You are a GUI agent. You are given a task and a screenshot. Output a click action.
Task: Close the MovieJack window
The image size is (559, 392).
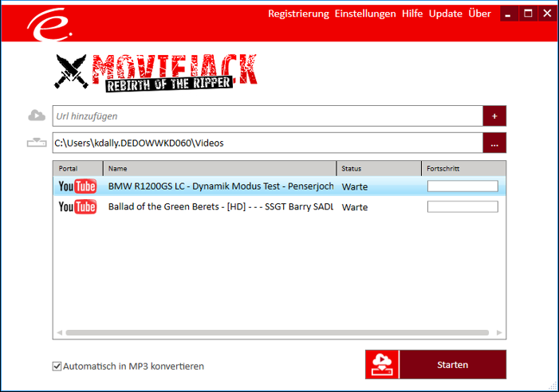(547, 14)
